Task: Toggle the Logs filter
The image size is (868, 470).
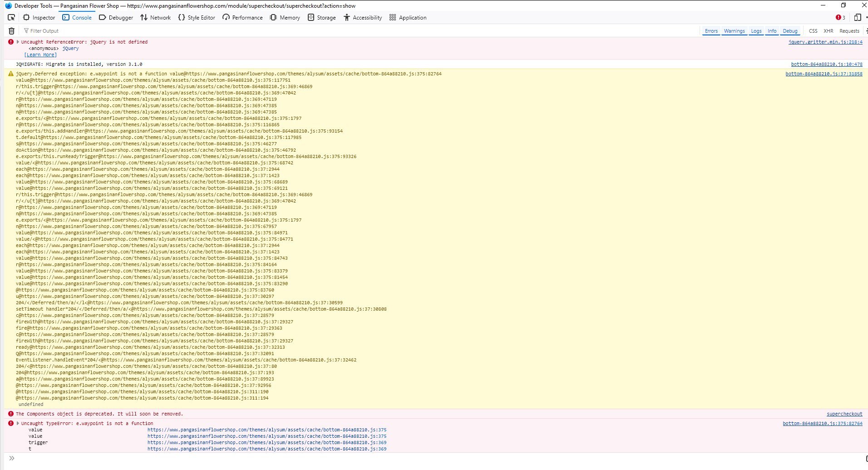Action: click(x=756, y=31)
